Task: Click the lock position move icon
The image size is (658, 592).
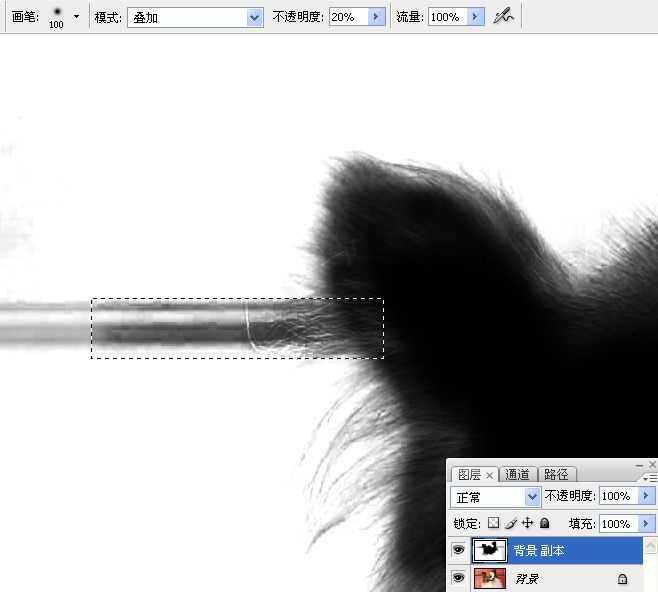Action: [x=527, y=523]
